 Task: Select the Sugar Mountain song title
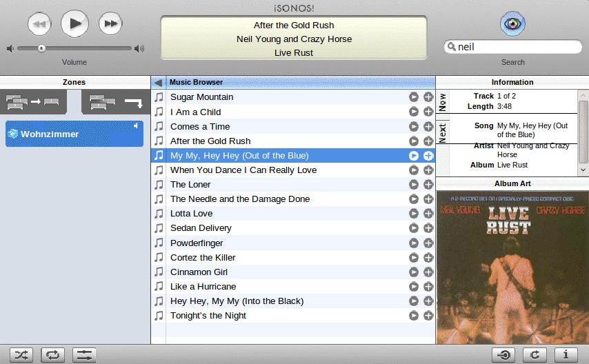(201, 97)
